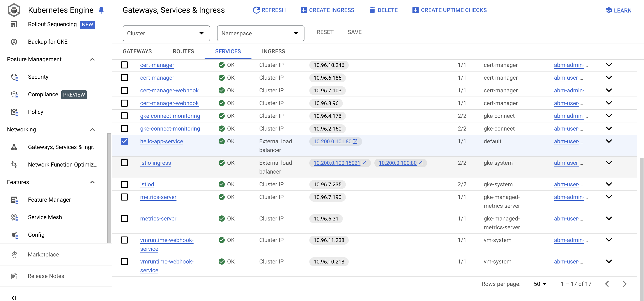Collapse the Posture Management section
Screen dimensions: 644x301
pos(92,59)
